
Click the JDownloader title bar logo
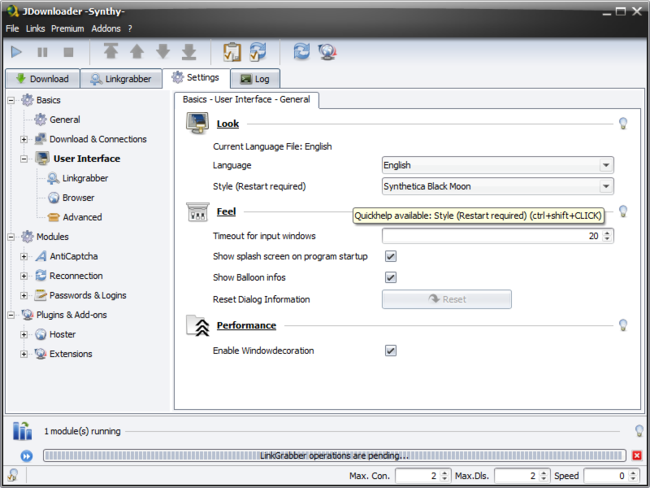[13, 11]
